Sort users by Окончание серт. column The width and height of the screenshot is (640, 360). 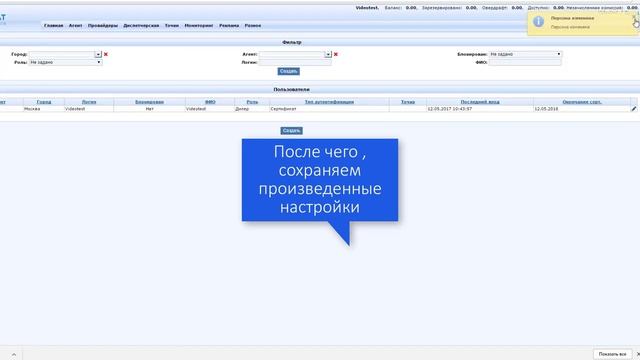582,102
